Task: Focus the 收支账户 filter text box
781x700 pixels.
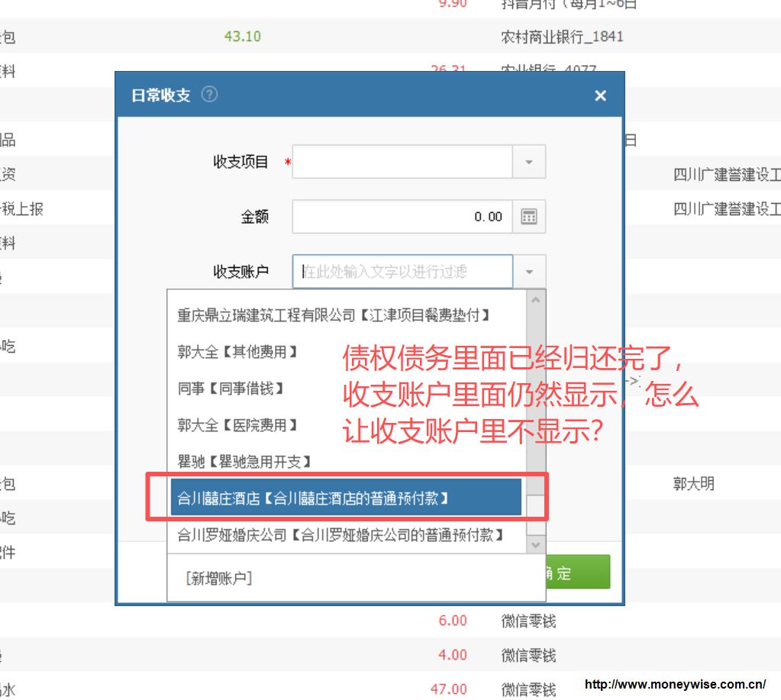Action: click(x=402, y=271)
